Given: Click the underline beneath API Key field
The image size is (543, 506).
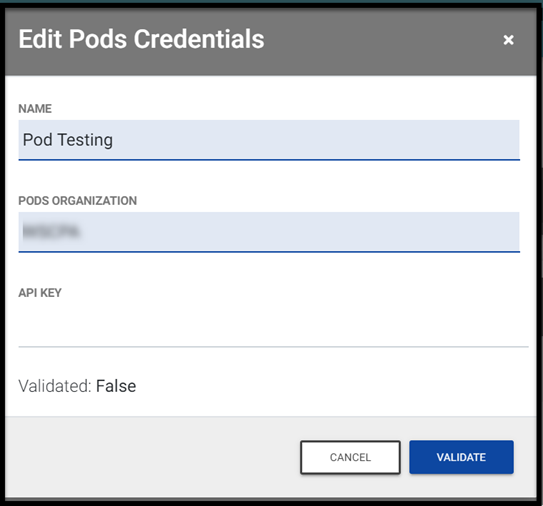Looking at the screenshot, I should tap(273, 346).
